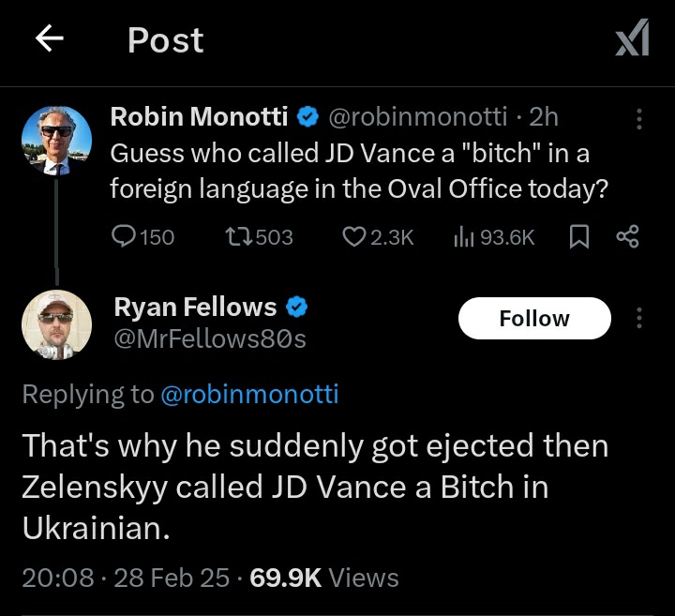
Task: Share Robin Monotti's post
Action: [627, 237]
